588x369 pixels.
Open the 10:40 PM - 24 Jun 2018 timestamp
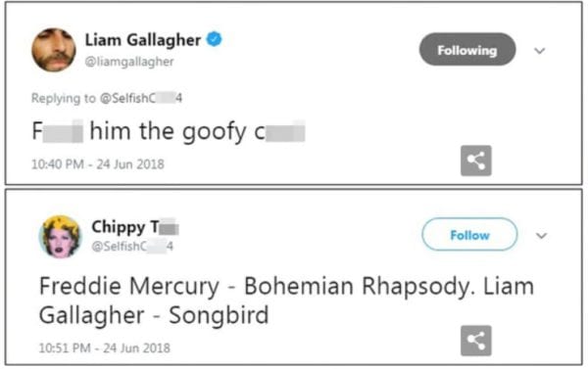click(98, 164)
